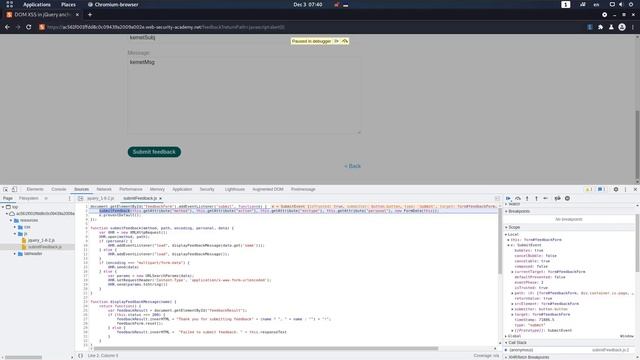Viewport: 640px width, 360px height.
Task: Click the step over icon in Paused overlay
Action: [345, 41]
